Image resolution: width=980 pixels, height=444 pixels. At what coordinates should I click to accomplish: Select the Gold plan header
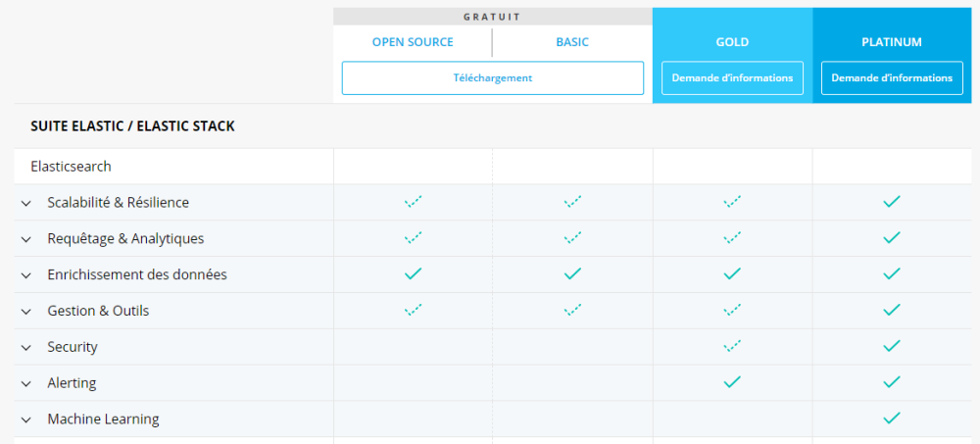point(732,42)
